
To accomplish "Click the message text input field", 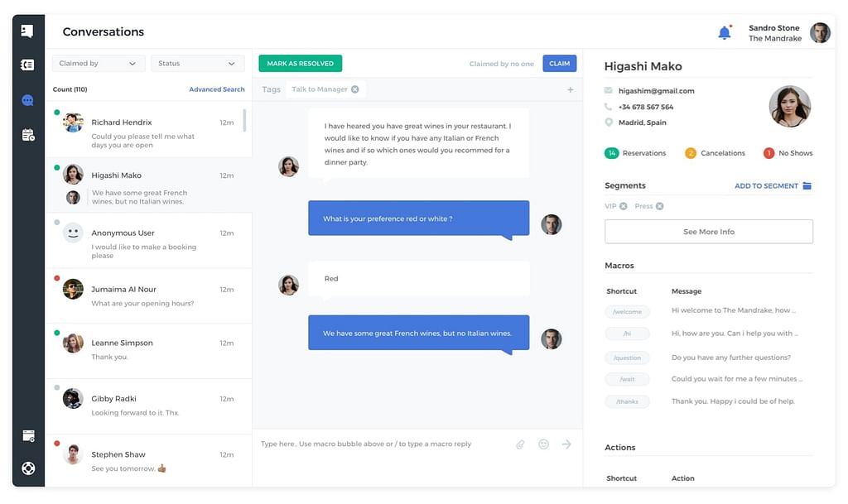I will (x=381, y=444).
